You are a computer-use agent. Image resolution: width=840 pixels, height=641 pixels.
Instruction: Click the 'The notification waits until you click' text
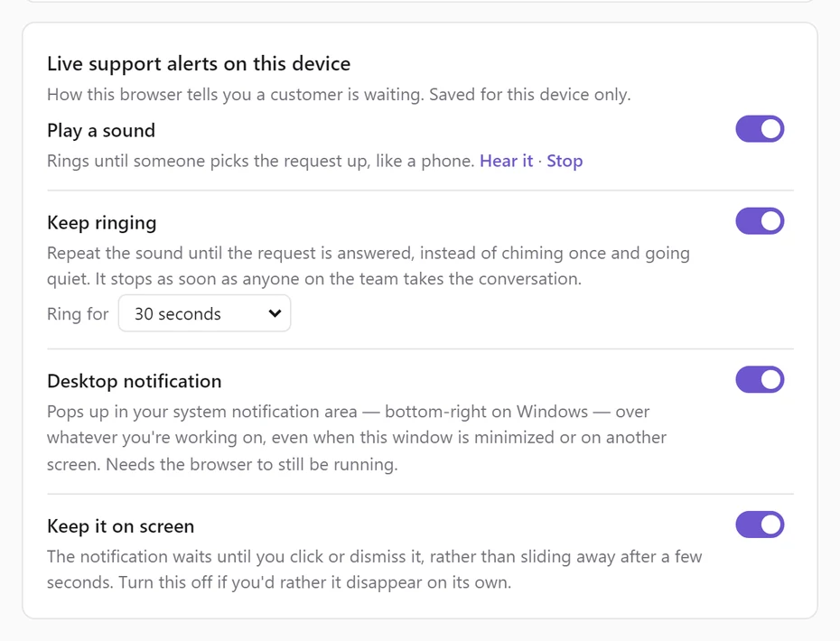click(375, 570)
